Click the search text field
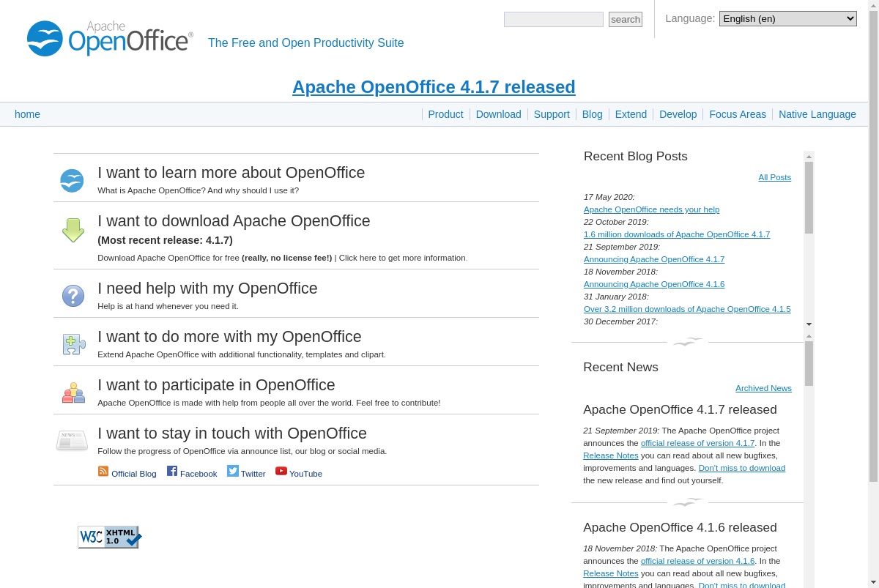879x588 pixels. point(554,20)
